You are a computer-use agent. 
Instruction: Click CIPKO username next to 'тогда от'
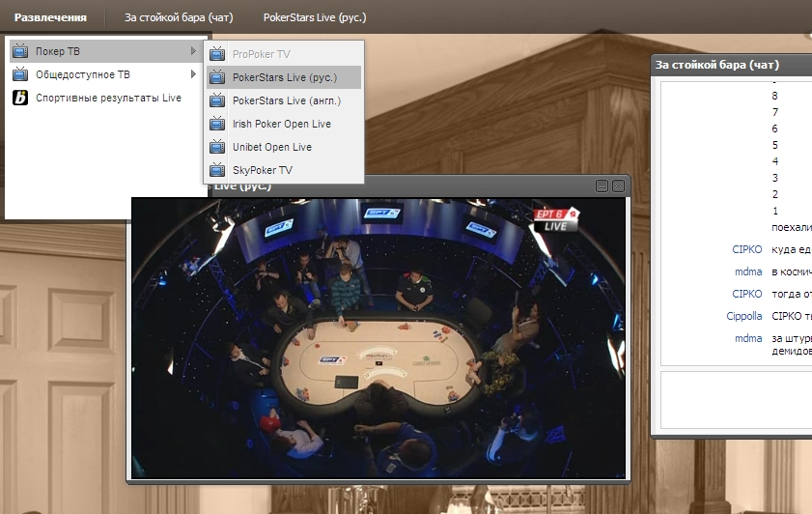click(746, 294)
